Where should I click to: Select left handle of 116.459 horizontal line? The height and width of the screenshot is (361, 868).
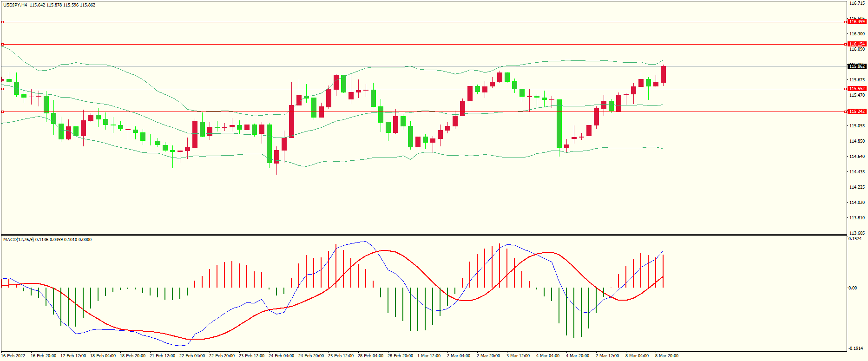[x=2, y=22]
